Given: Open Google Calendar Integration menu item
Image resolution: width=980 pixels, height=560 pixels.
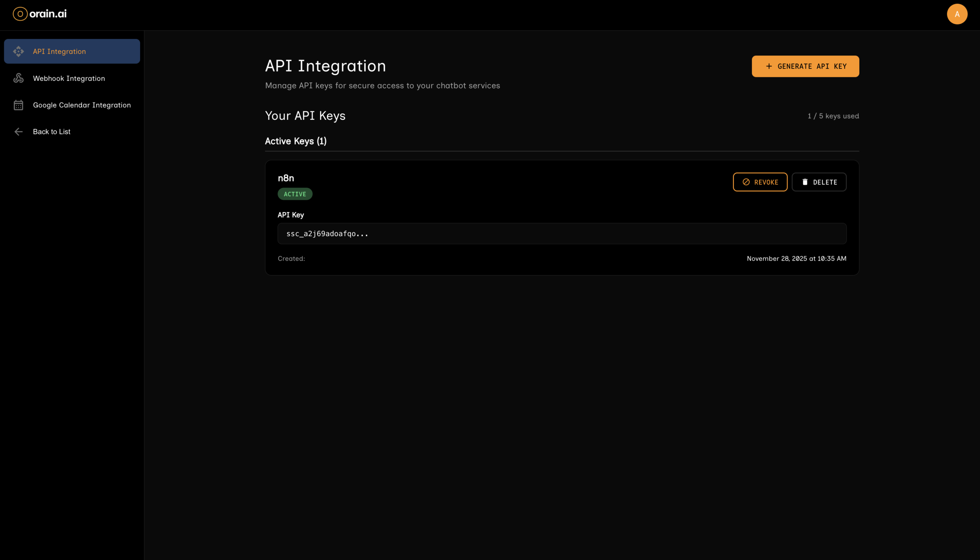Looking at the screenshot, I should pos(82,105).
